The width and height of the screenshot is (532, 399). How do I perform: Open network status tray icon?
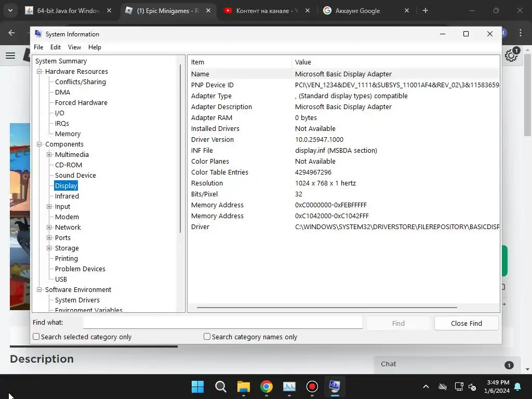(x=459, y=387)
